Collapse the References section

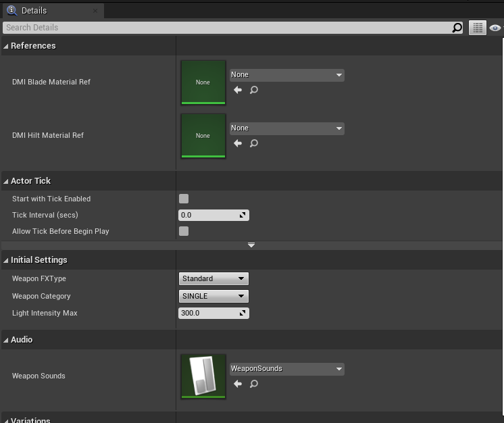pos(7,46)
